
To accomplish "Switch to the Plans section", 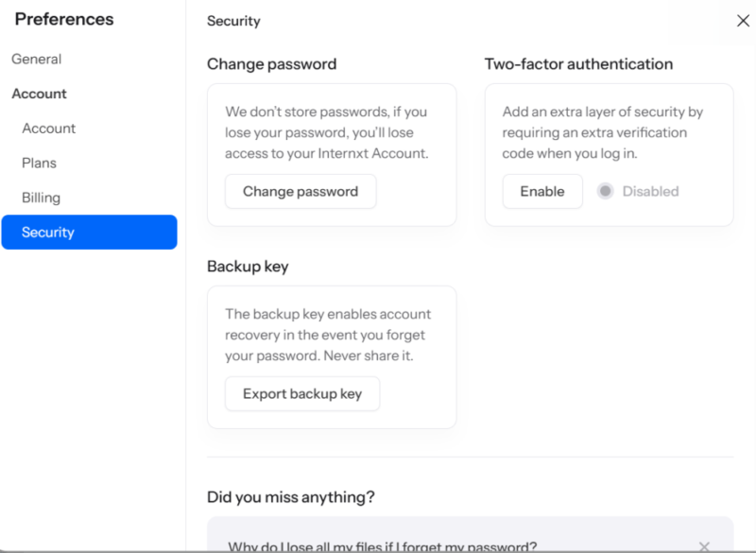I will click(39, 163).
